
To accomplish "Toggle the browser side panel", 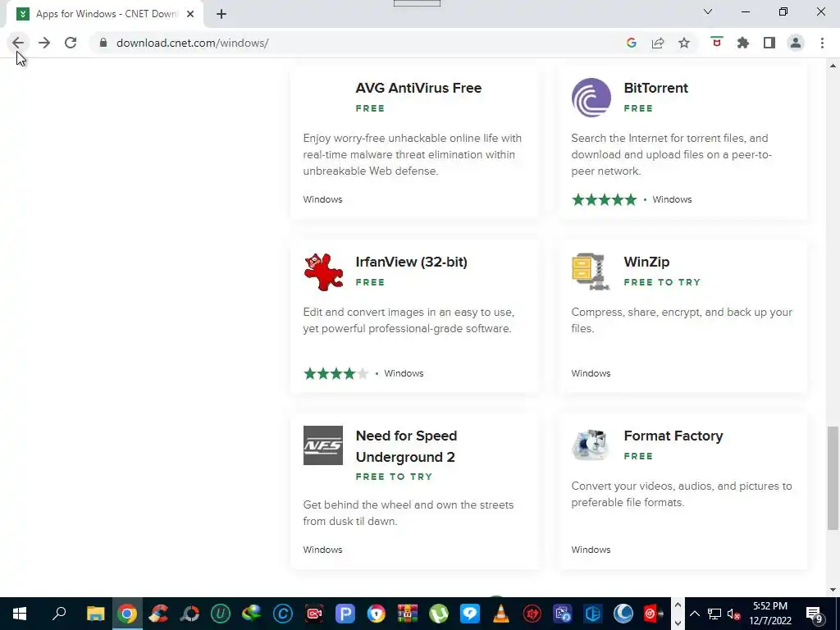I will point(769,43).
